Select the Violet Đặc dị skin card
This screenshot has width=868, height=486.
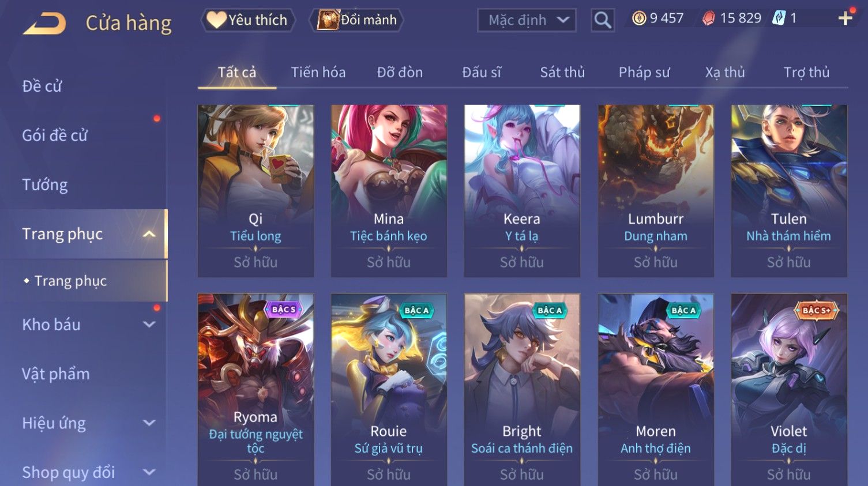[x=789, y=390]
